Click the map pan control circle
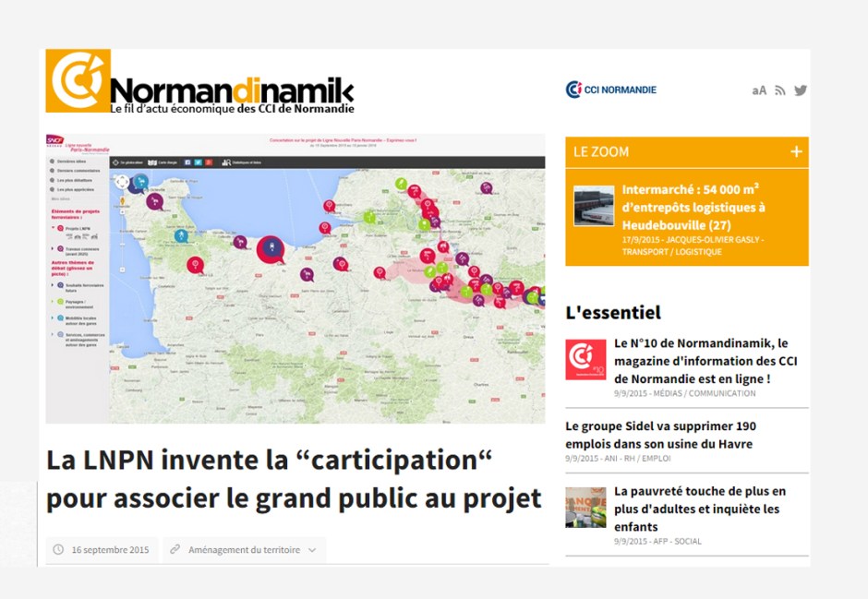 [121, 182]
